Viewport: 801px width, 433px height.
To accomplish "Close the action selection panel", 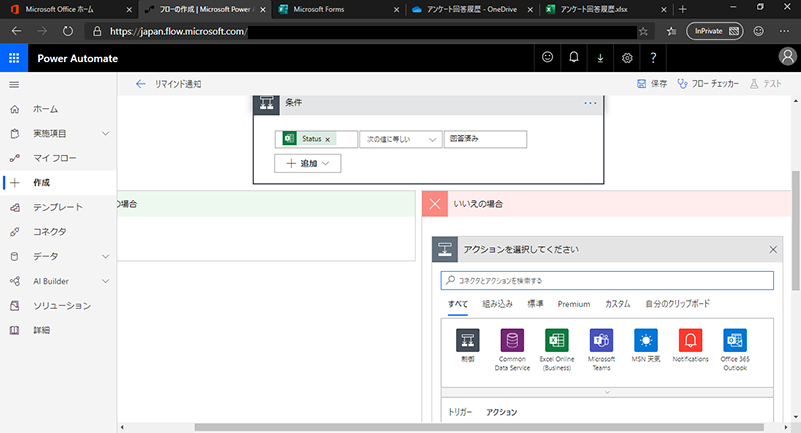I will [x=773, y=249].
